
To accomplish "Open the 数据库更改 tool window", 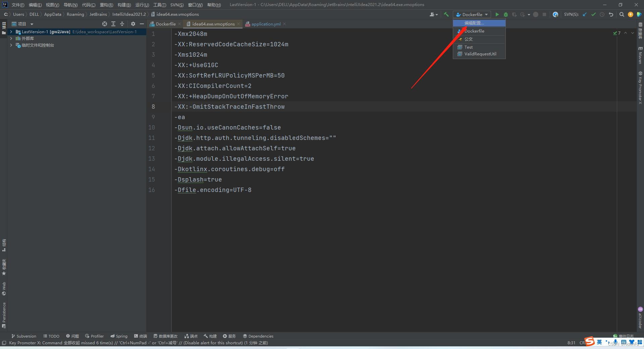I will tap(166, 336).
